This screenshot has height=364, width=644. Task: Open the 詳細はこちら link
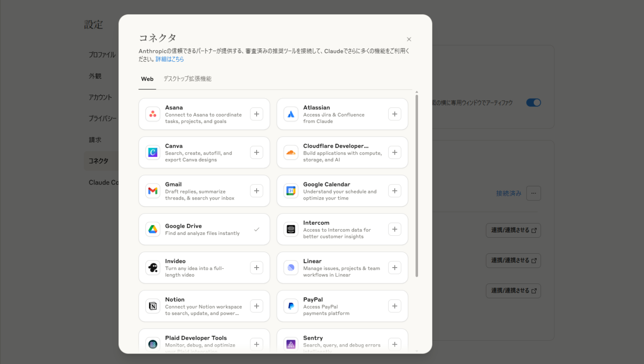[170, 59]
